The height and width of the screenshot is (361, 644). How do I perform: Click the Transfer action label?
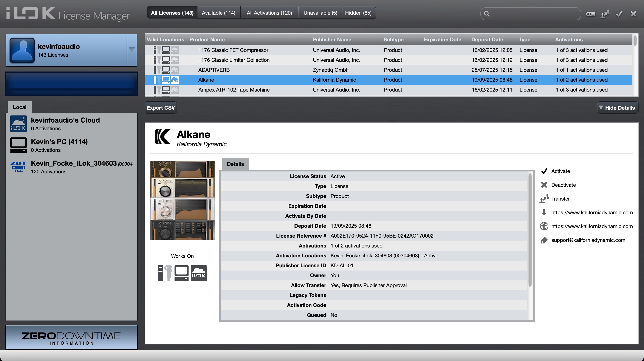coord(560,199)
